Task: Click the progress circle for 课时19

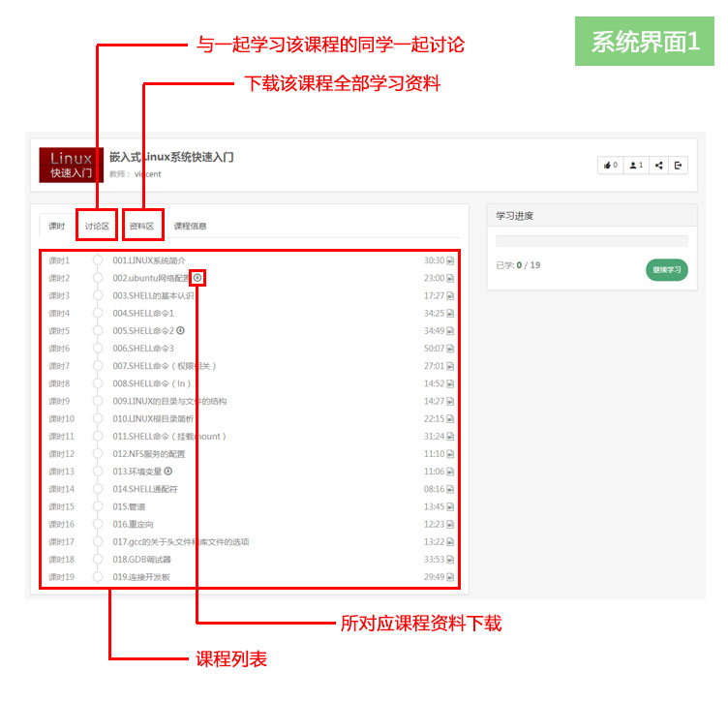Action: click(98, 577)
